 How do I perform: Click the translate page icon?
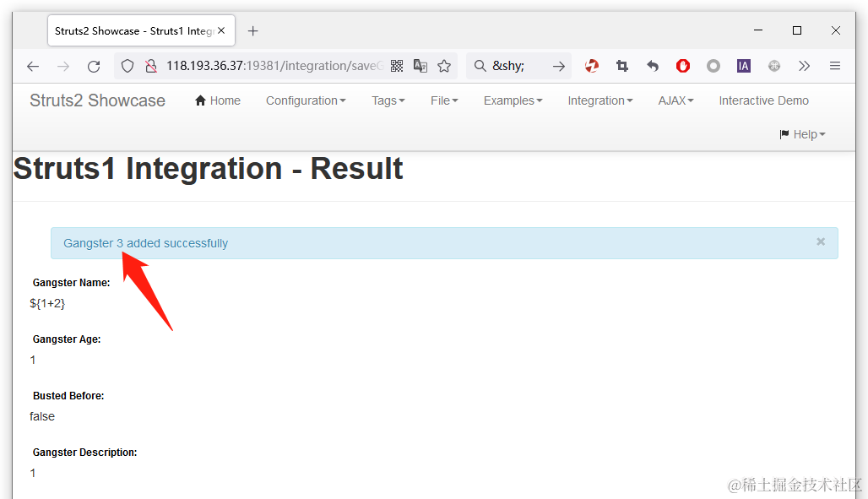pos(420,67)
